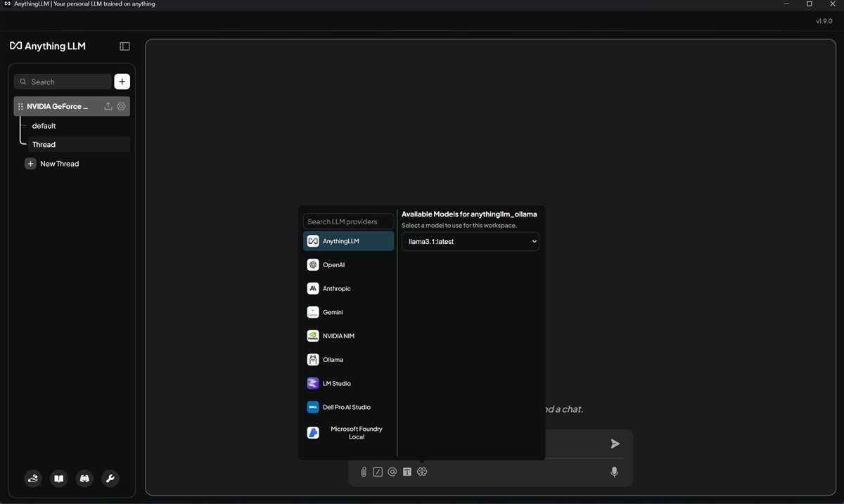The height and width of the screenshot is (504, 844).
Task: Click the attach file paperclip icon
Action: point(364,472)
